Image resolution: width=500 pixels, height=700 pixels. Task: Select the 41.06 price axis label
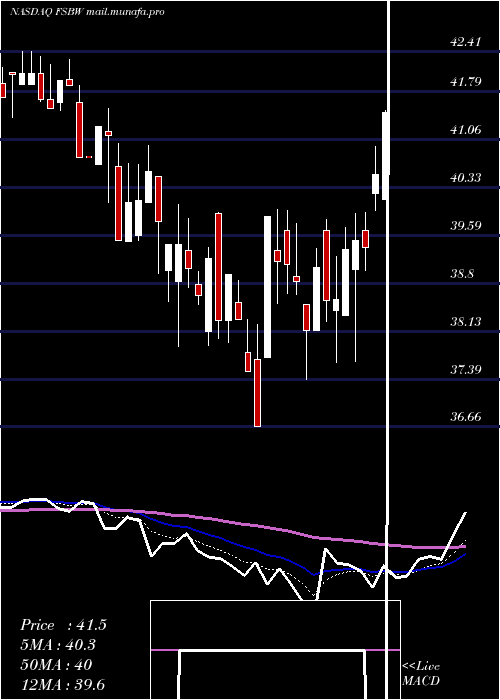(466, 130)
